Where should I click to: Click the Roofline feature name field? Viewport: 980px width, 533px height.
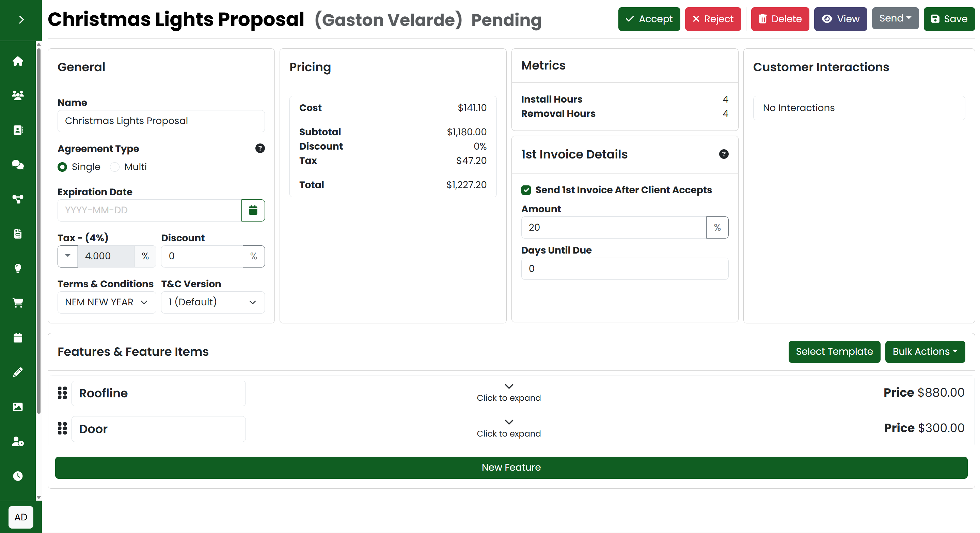pos(159,393)
